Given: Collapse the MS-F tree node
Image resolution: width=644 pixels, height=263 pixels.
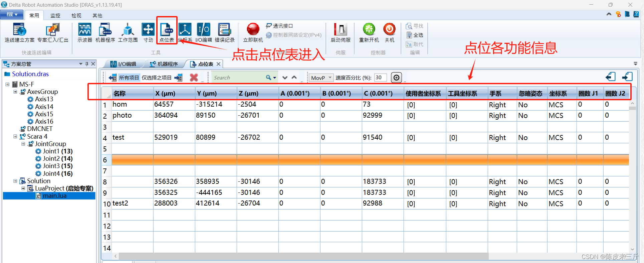Looking at the screenshot, I should pos(7,84).
